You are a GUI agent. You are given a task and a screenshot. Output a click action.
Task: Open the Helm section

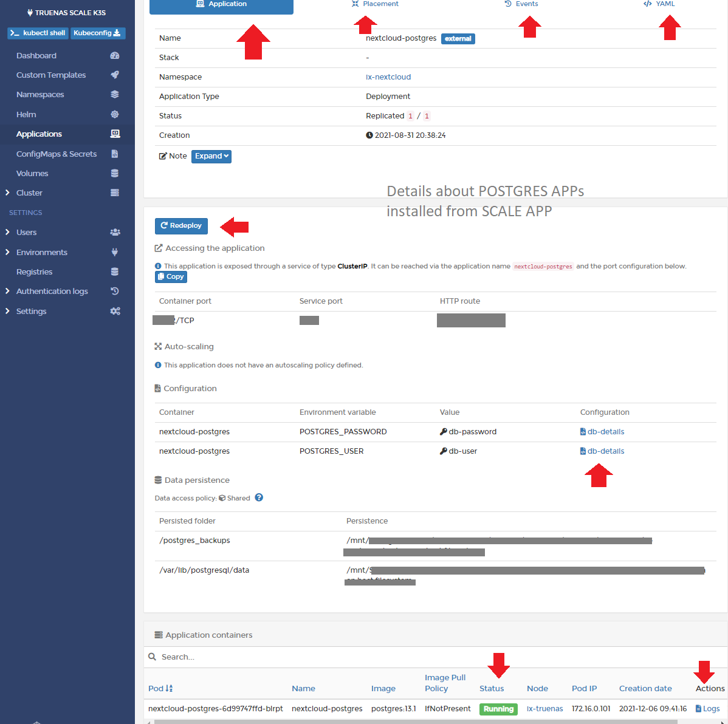(x=26, y=114)
